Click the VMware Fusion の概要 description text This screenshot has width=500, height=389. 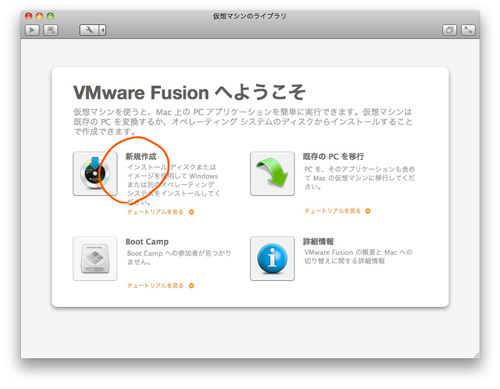click(358, 256)
